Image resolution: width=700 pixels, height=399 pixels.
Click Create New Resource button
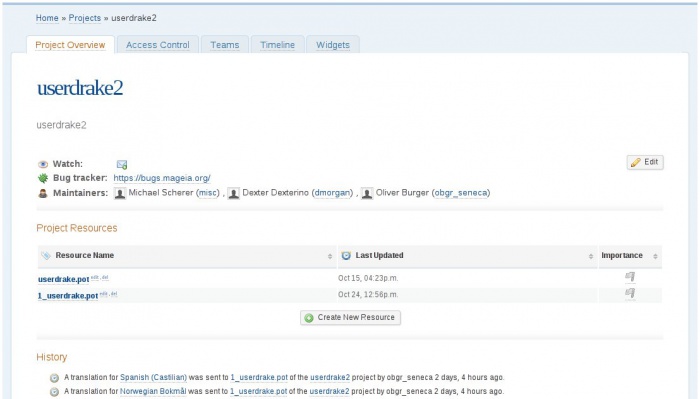click(350, 318)
